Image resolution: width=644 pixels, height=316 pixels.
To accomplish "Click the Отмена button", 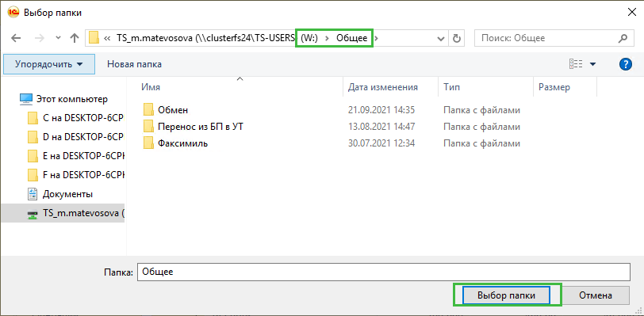I will [x=596, y=295].
